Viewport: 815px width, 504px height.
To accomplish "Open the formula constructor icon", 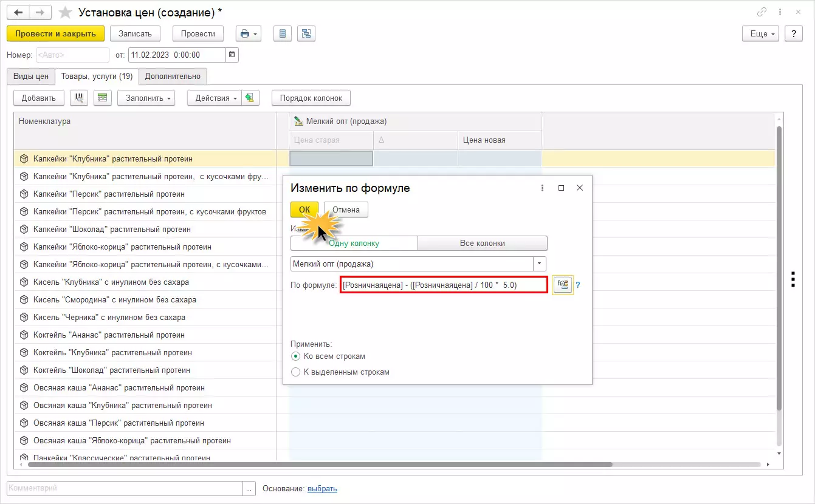I will [563, 285].
